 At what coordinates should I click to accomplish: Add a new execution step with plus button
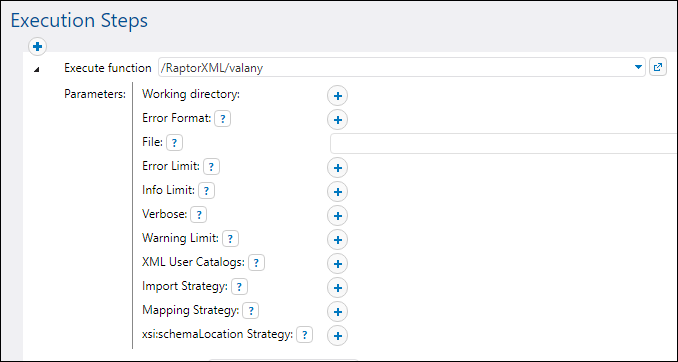[37, 46]
